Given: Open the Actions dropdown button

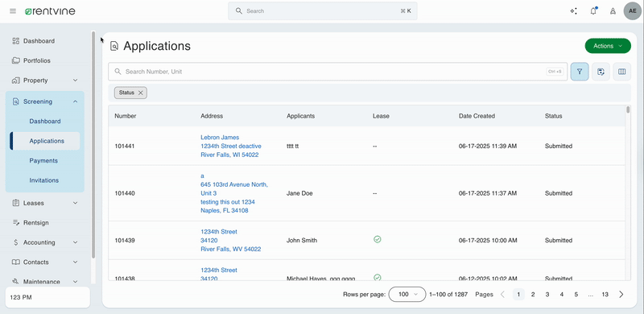Looking at the screenshot, I should coord(608,46).
